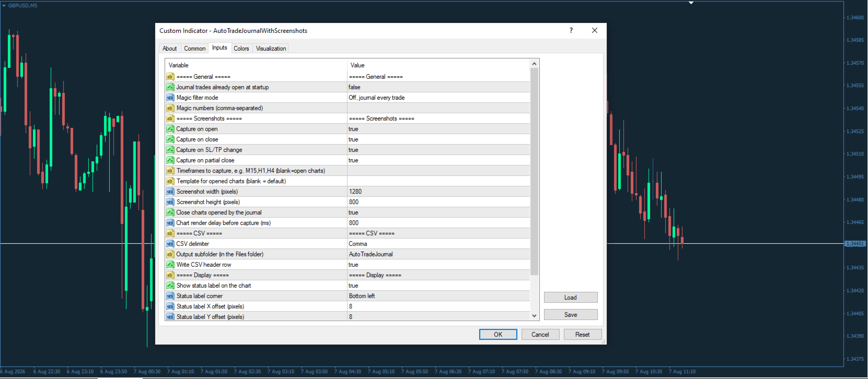This screenshot has height=379, width=868.
Task: Click the boolean icon for 'Capture on close'
Action: coord(170,139)
